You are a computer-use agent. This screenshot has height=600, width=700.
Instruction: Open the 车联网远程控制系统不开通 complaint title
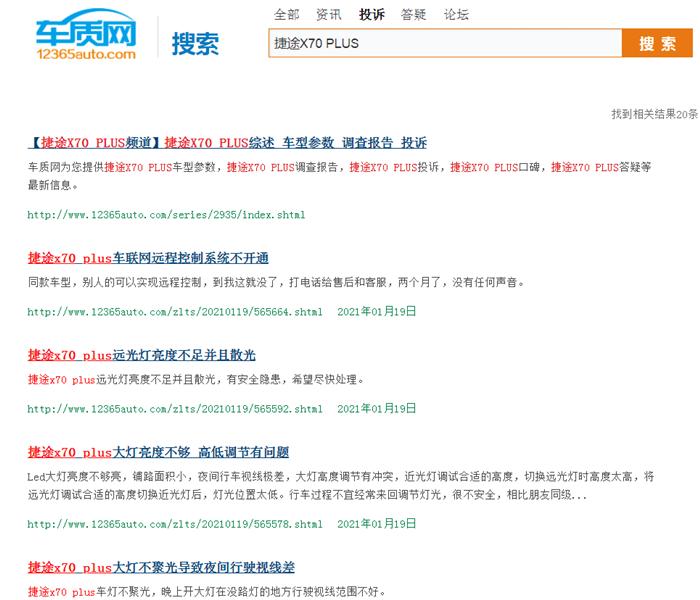pyautogui.click(x=148, y=258)
